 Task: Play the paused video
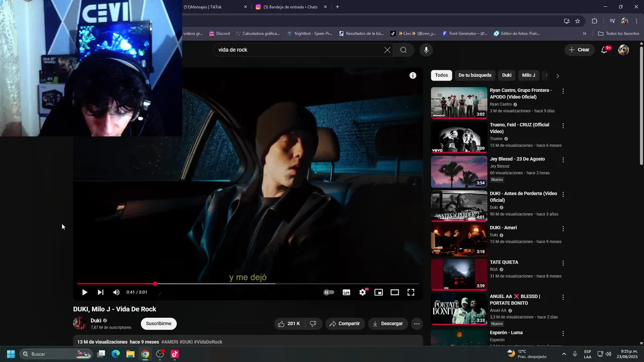coord(85,292)
